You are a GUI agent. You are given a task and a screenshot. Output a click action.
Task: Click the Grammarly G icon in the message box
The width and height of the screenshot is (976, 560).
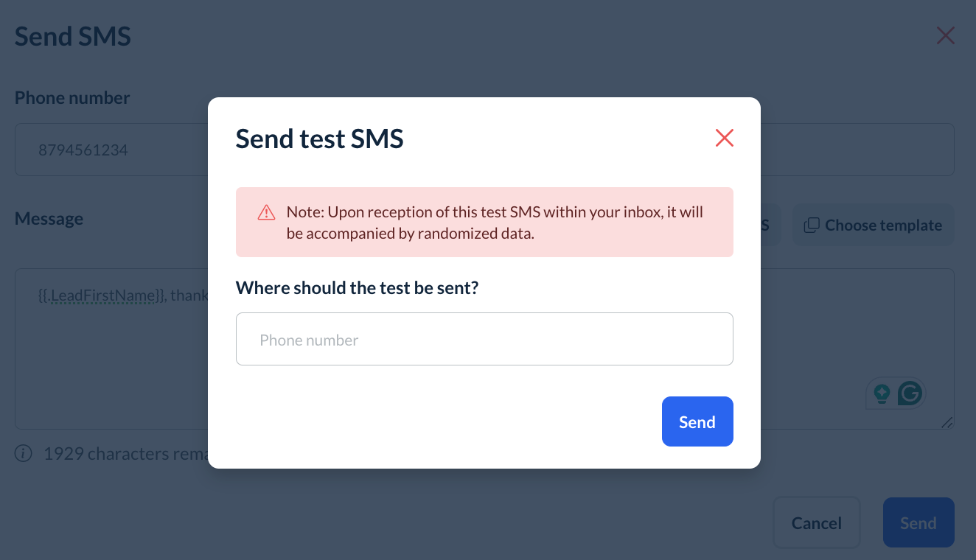click(x=910, y=393)
